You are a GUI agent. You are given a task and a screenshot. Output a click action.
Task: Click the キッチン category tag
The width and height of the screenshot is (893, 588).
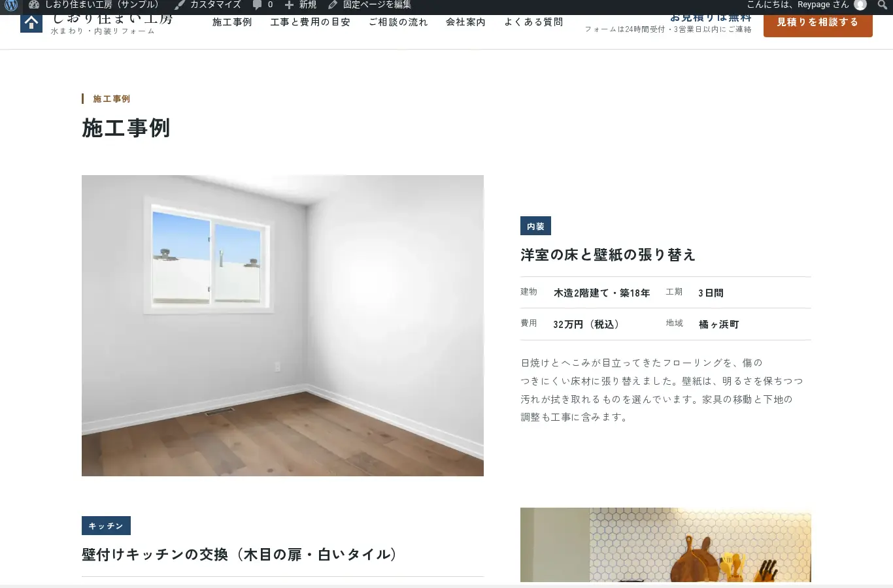click(x=106, y=526)
